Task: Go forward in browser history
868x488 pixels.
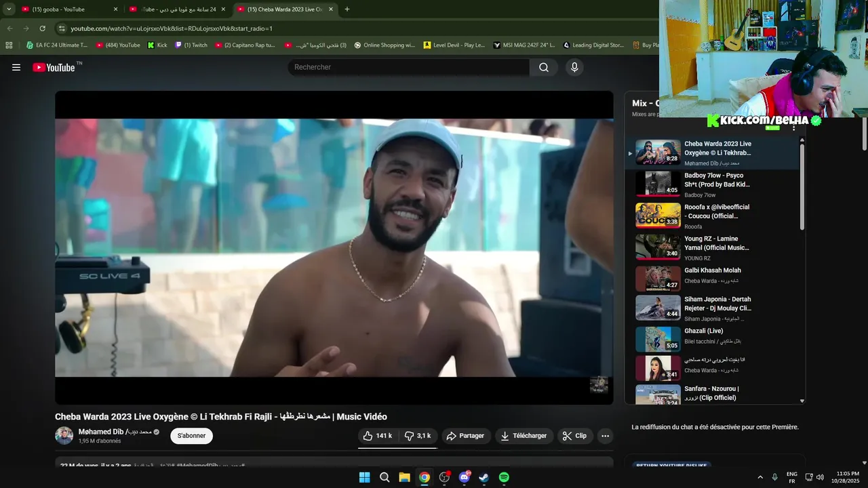Action: tap(26, 28)
